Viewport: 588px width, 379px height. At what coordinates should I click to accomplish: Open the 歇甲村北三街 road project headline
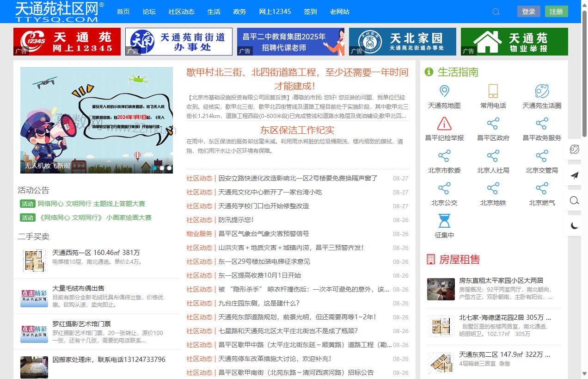[296, 79]
